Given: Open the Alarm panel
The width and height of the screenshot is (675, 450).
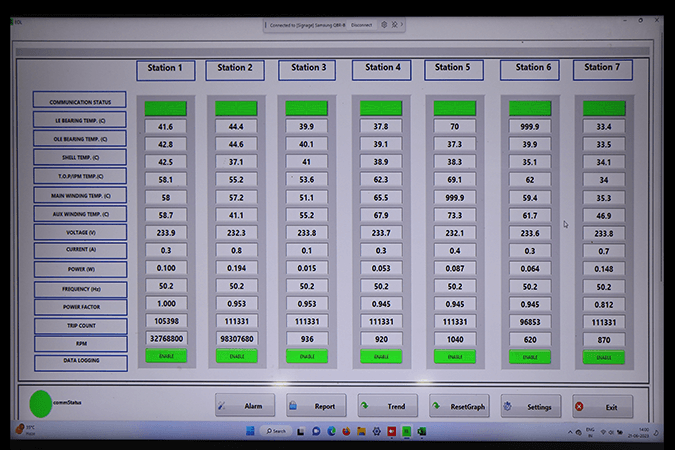Looking at the screenshot, I should [245, 406].
